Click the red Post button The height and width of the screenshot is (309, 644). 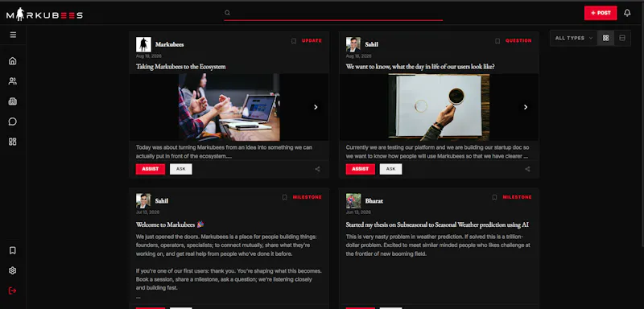[601, 13]
